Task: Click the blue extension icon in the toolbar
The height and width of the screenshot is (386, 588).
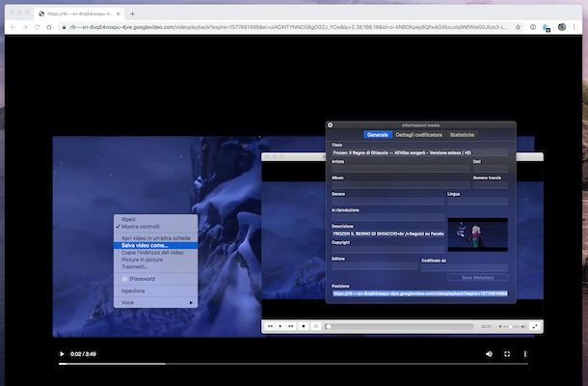Action: point(547,28)
